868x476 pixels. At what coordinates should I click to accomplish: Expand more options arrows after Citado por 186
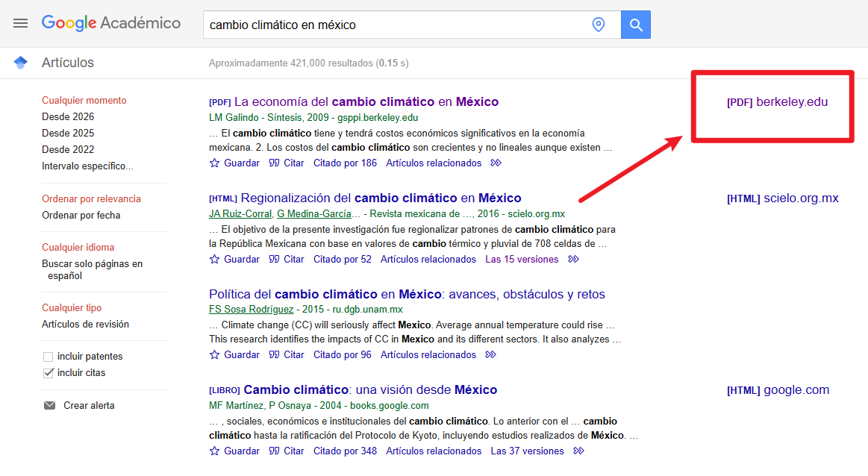(496, 163)
